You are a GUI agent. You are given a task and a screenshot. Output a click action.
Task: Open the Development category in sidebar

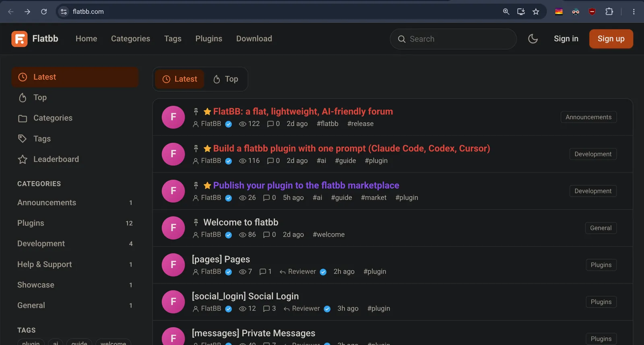click(75, 244)
